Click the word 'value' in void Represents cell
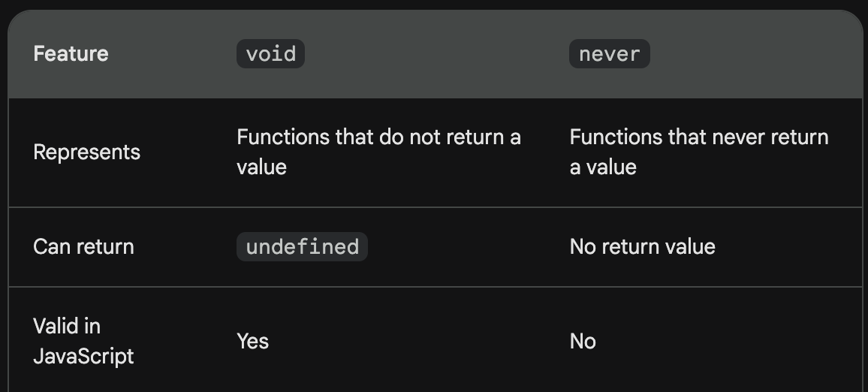Screen dimensions: 868x392 click(261, 167)
